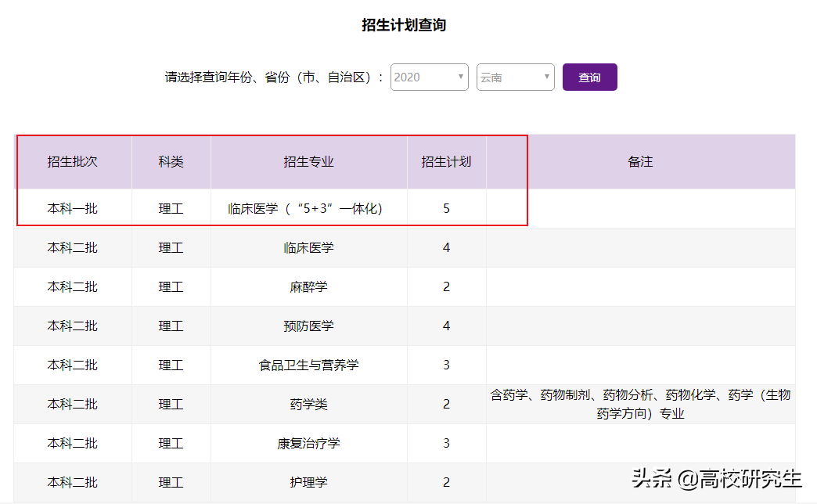Click the 招生计划 column header
This screenshot has width=817, height=504.
point(446,162)
